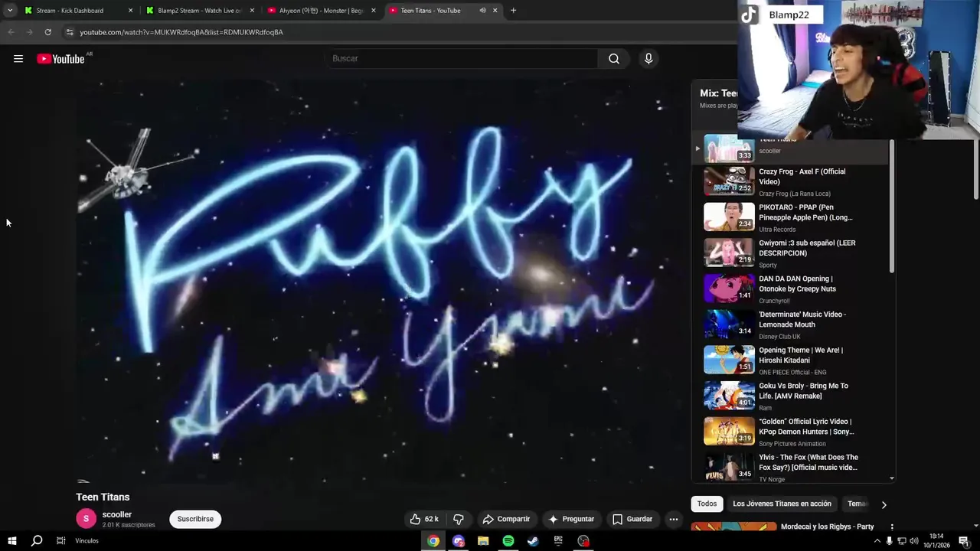This screenshot has height=551, width=980.
Task: Go back in browser history
Action: 11,32
